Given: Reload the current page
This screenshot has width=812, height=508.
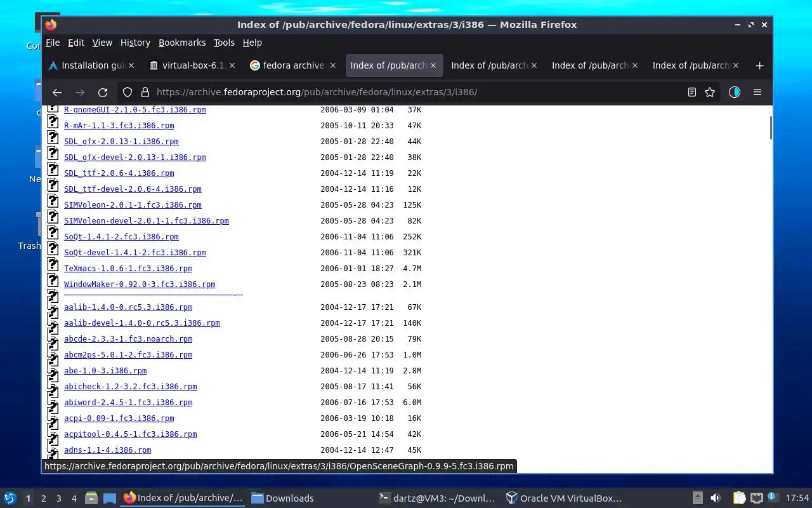Looking at the screenshot, I should [103, 92].
